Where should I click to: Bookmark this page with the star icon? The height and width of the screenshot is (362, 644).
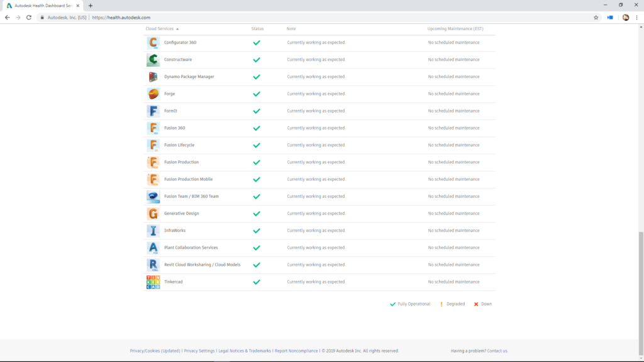point(596,18)
